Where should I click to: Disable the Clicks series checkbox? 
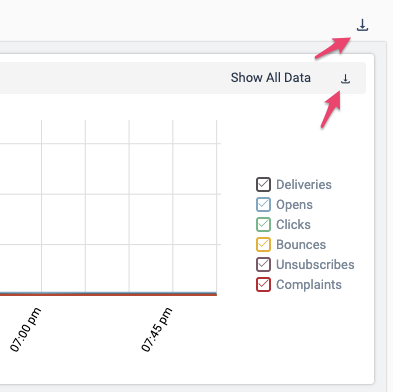click(x=263, y=224)
